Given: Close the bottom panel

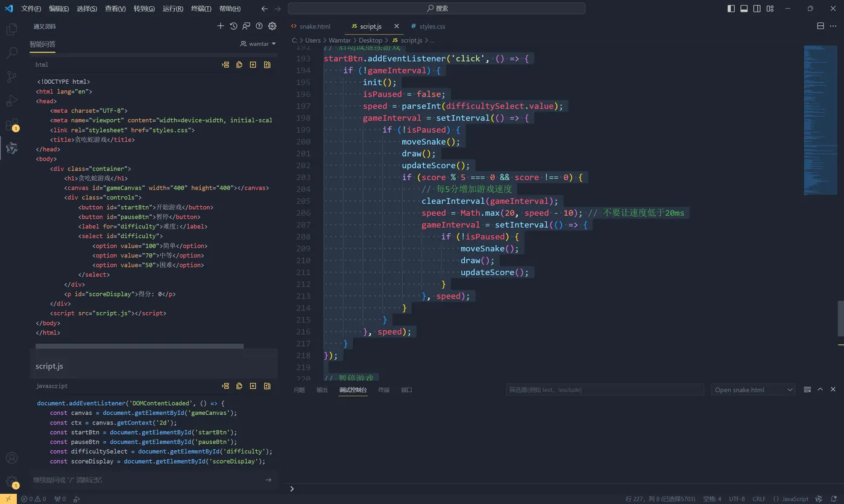Looking at the screenshot, I should [x=833, y=389].
